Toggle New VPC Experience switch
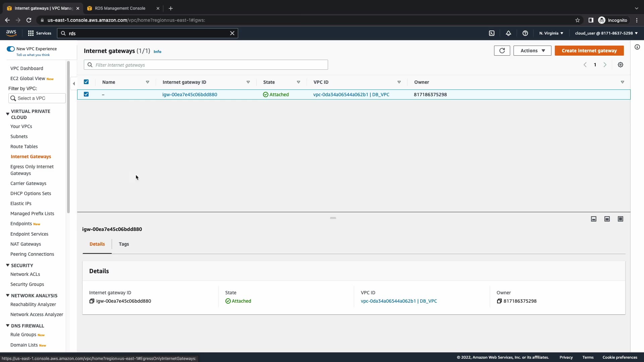The width and height of the screenshot is (644, 362). 11,49
